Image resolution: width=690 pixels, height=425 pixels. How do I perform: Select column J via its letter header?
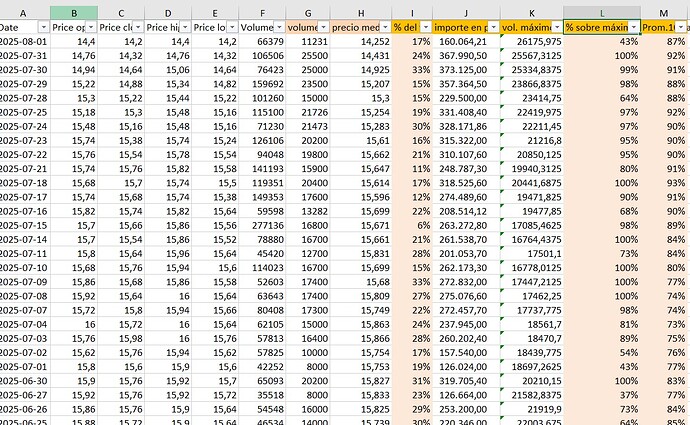coord(466,10)
